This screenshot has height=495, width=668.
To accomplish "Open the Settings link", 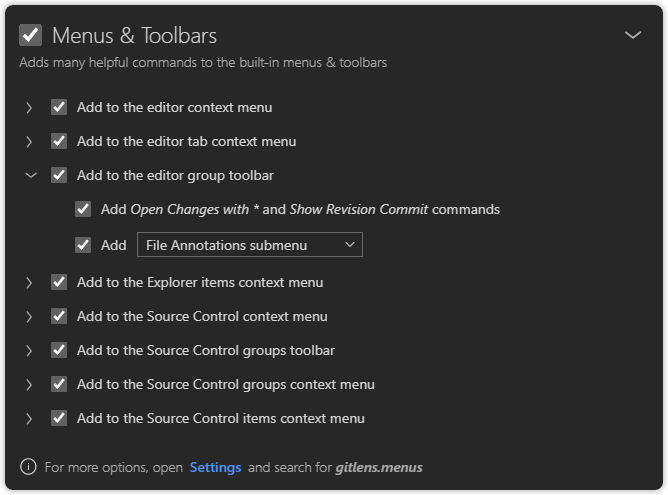I will 215,467.
